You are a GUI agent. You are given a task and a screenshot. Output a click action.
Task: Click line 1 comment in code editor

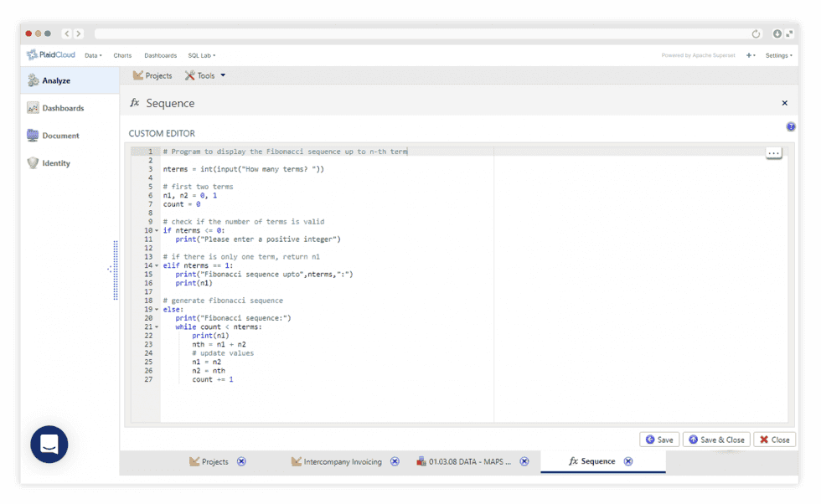(286, 152)
